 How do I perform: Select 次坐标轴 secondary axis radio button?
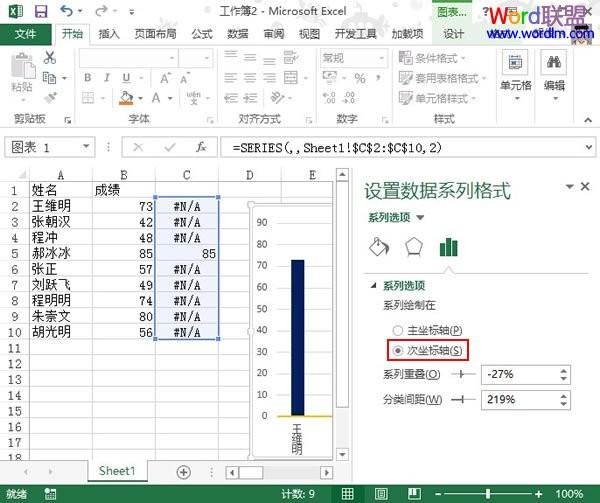(398, 351)
